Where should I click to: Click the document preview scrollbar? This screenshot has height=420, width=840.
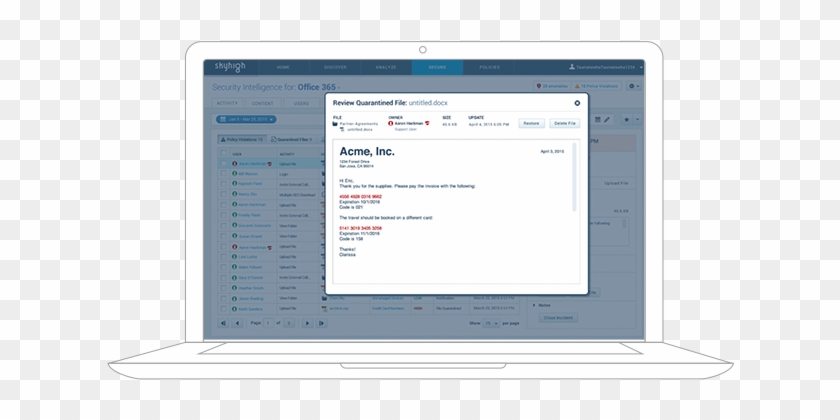[575, 180]
